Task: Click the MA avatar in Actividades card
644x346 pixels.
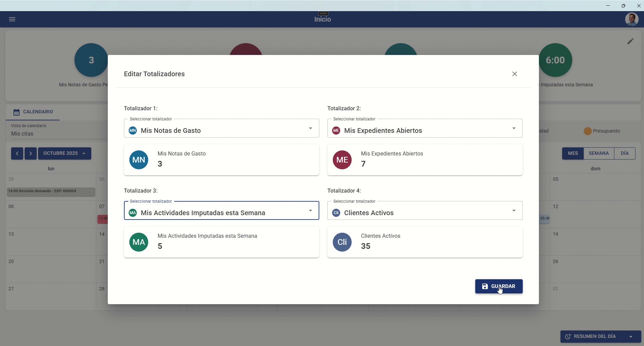Action: click(139, 242)
